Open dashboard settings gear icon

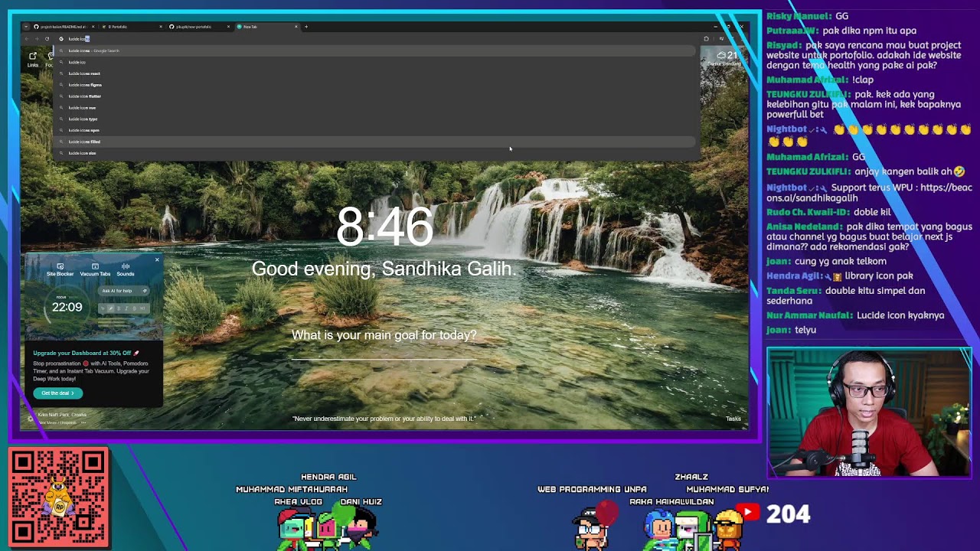pos(31,418)
